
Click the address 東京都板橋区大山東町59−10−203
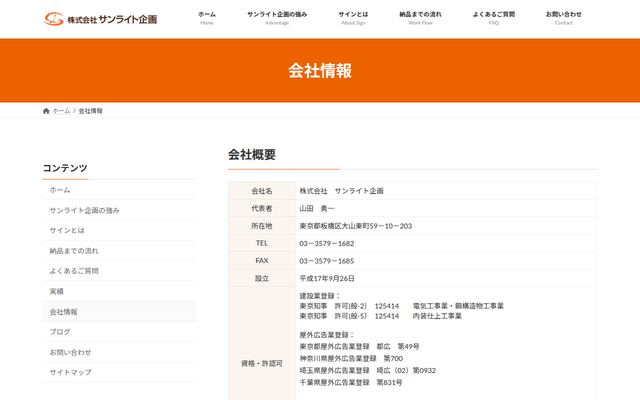point(356,226)
